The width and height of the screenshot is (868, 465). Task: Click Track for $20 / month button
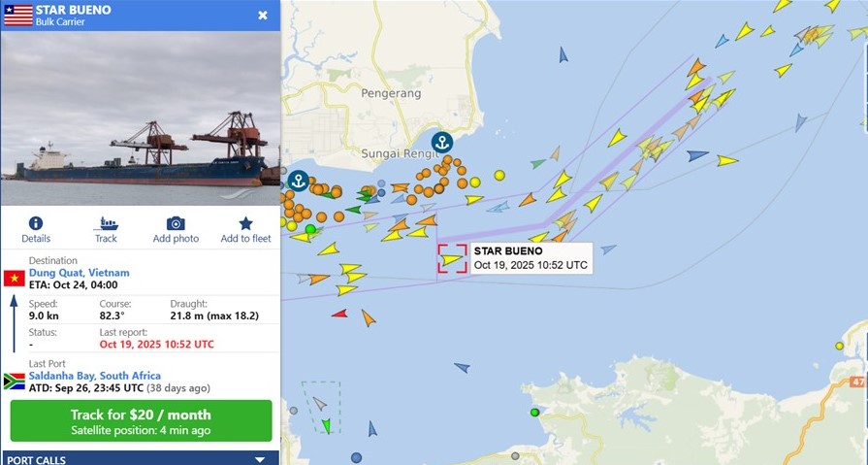coord(142,420)
